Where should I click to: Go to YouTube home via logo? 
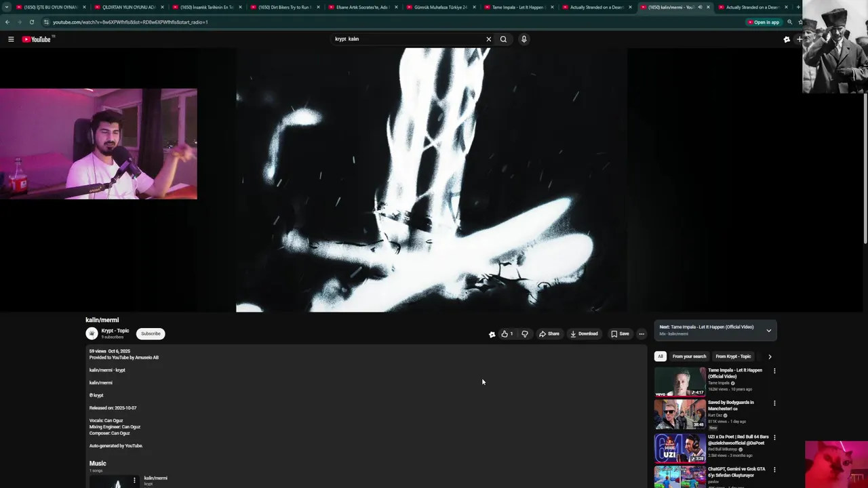[x=37, y=39]
